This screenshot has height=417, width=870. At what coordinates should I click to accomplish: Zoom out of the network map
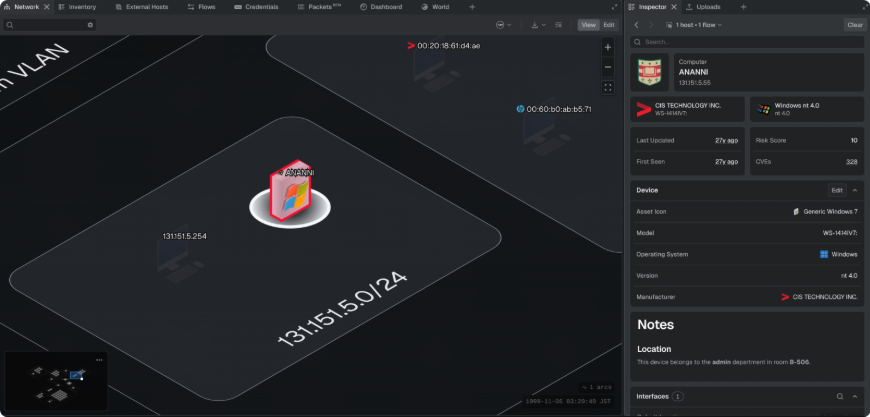(x=608, y=67)
